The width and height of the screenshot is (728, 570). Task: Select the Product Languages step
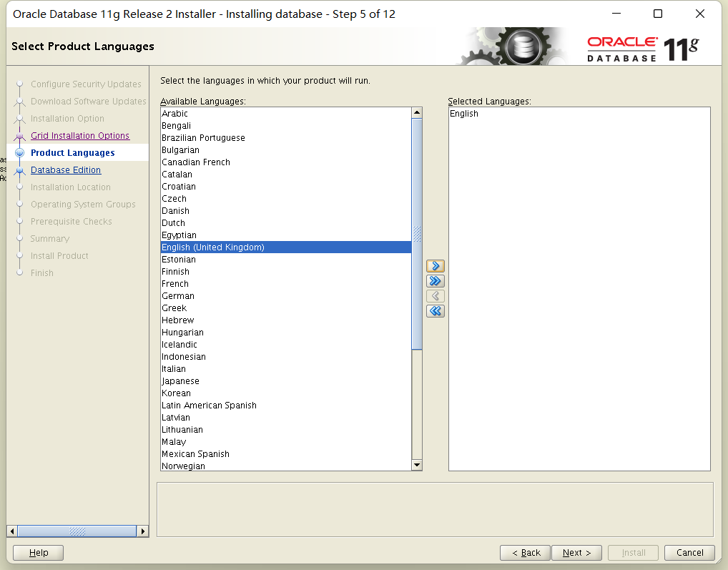coord(72,153)
